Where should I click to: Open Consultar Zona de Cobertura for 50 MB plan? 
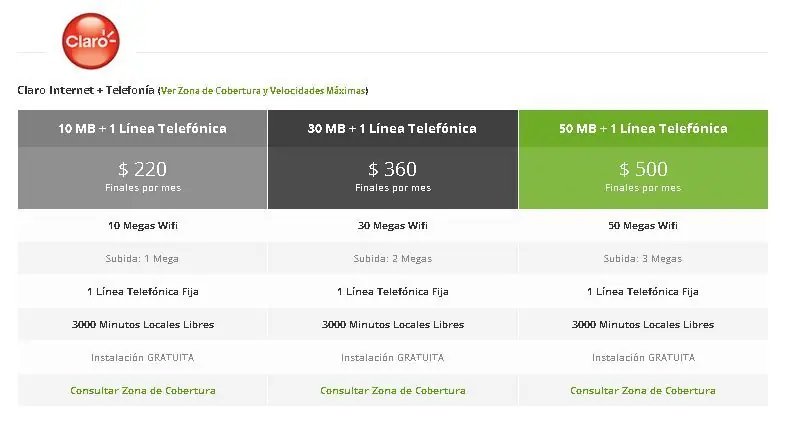click(643, 391)
